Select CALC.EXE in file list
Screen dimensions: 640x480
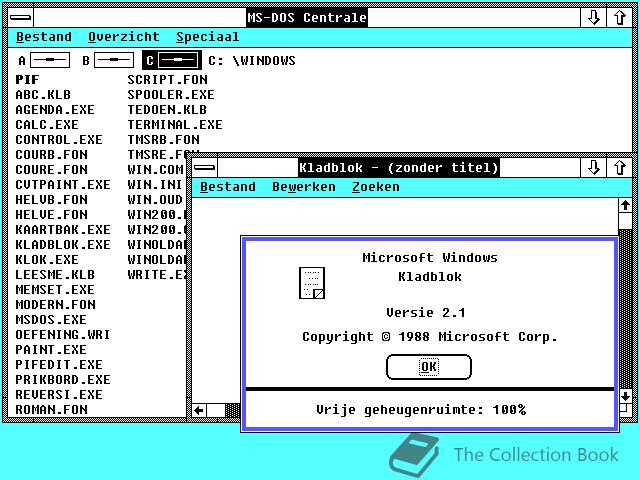click(x=47, y=124)
